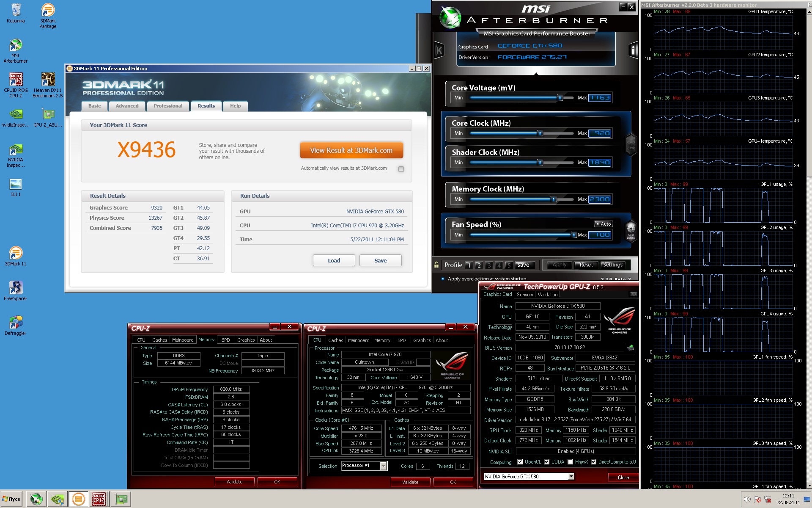Image resolution: width=812 pixels, height=508 pixels.
Task: Open NVIDIA Inspector desktop shortcut
Action: (x=16, y=155)
